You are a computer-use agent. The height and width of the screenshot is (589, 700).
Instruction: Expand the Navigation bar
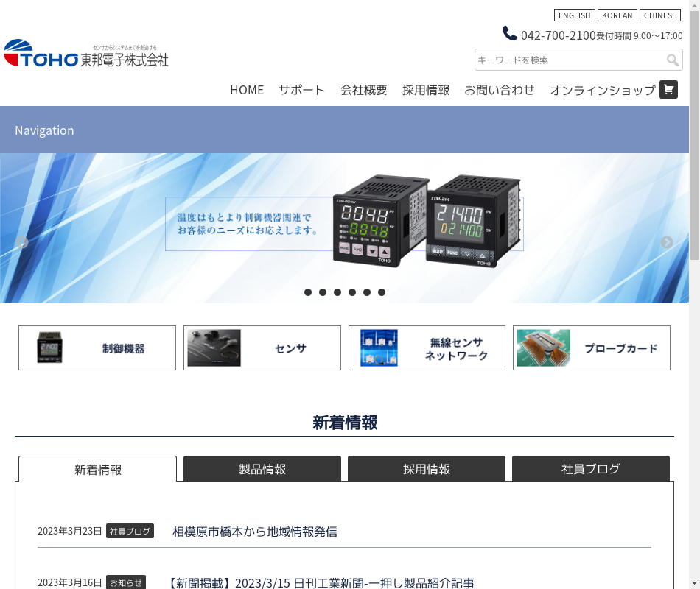tap(44, 130)
